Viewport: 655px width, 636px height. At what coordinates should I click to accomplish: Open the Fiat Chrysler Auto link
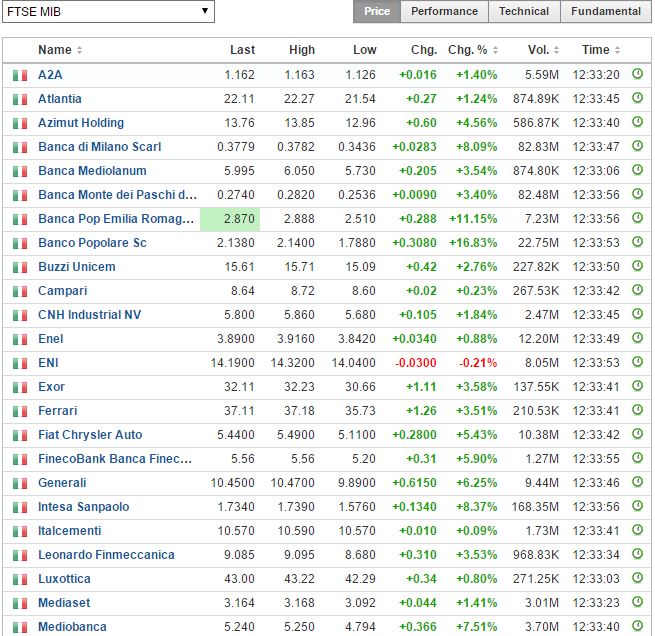tap(90, 435)
